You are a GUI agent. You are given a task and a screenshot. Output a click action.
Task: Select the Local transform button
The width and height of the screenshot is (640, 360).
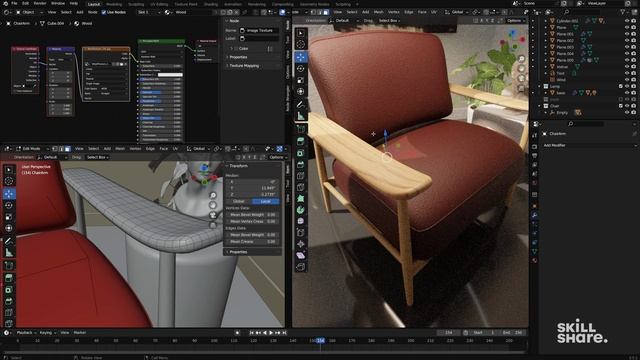pyautogui.click(x=266, y=201)
